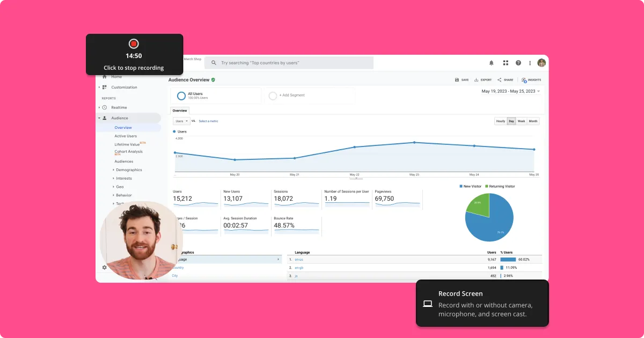Open the Users metric dropdown

pyautogui.click(x=181, y=121)
